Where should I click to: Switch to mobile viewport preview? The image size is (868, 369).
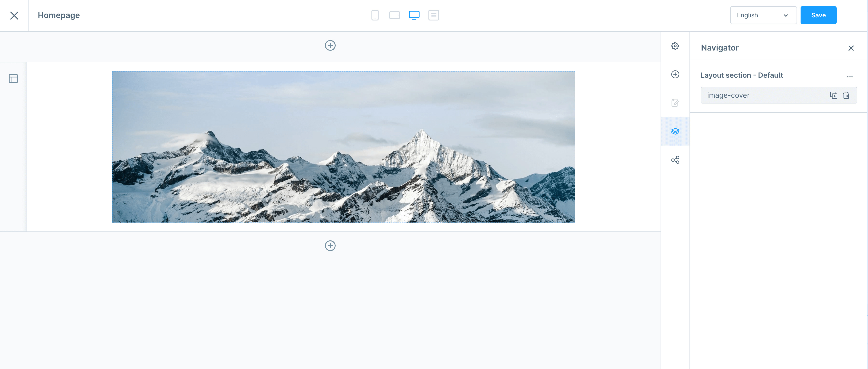point(375,15)
